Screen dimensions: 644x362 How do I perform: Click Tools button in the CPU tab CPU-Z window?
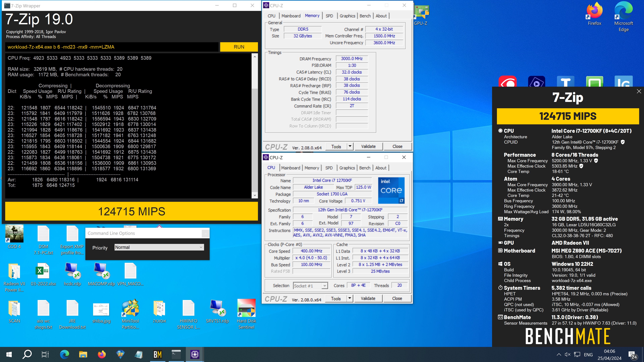(336, 298)
